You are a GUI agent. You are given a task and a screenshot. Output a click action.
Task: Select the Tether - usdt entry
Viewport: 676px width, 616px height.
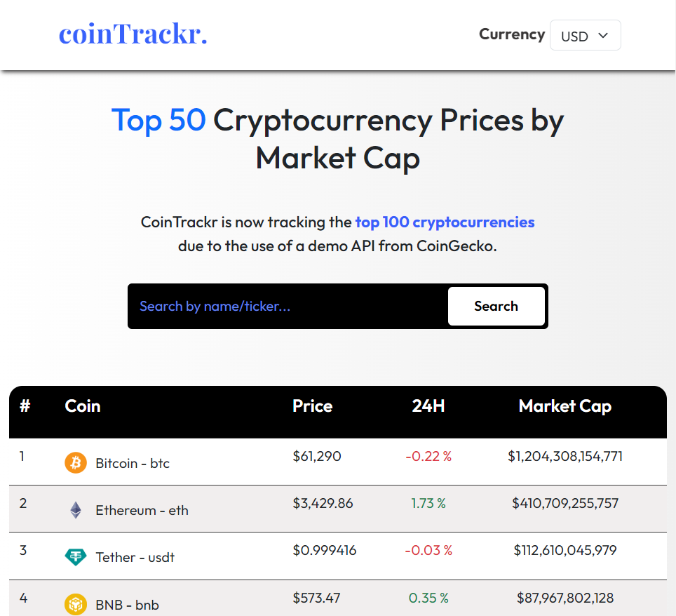pyautogui.click(x=135, y=557)
